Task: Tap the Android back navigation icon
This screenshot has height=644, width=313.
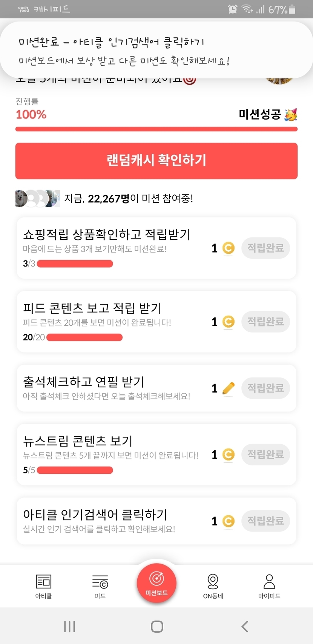Action: tap(245, 627)
